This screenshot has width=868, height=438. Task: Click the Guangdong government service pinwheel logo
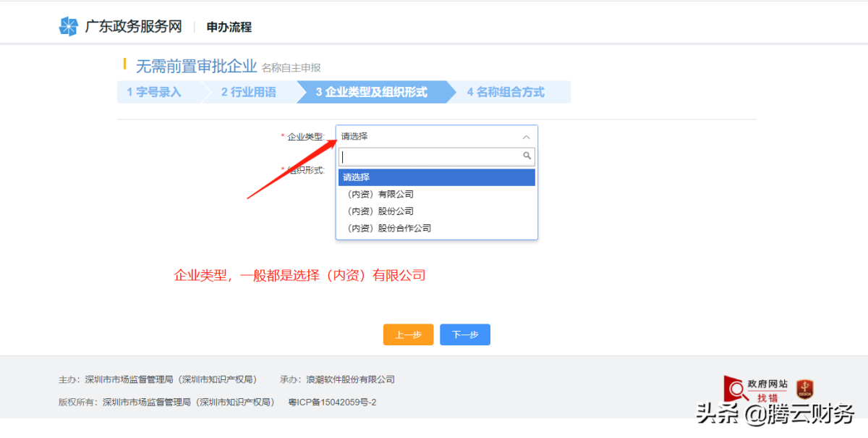pos(68,27)
